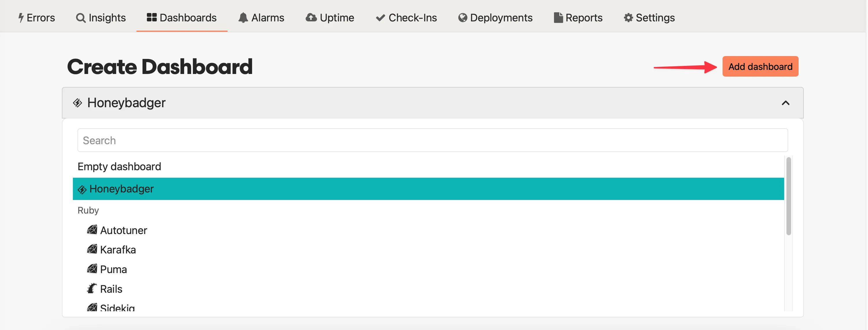Click the Insights magnifier icon
This screenshot has width=868, height=330.
click(81, 18)
